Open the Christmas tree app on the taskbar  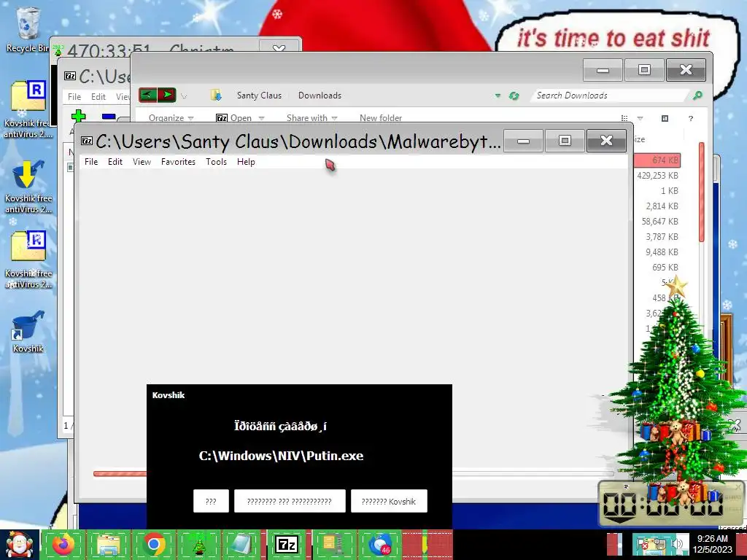(198, 545)
